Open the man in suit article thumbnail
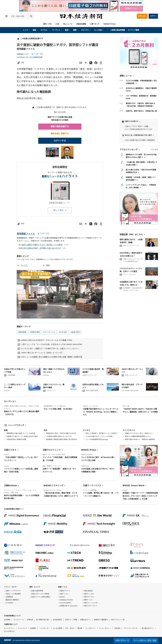This screenshot has height=644, width=162. click(67, 152)
